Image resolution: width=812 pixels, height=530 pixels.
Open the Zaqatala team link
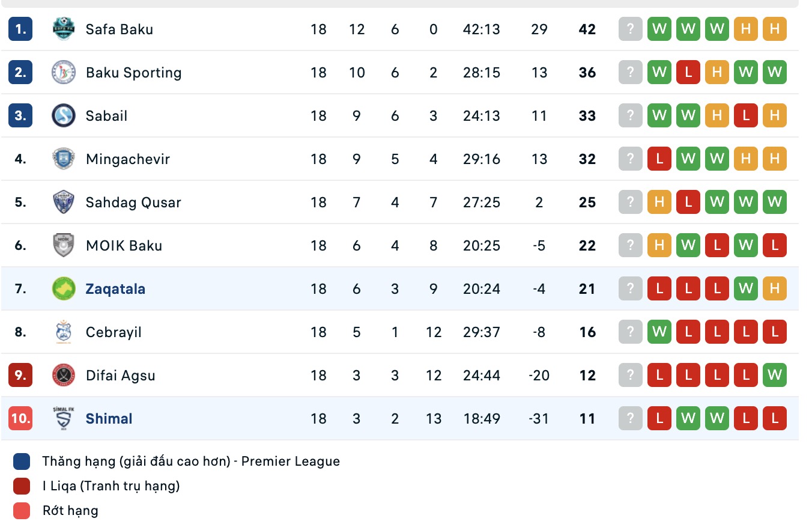(x=115, y=289)
